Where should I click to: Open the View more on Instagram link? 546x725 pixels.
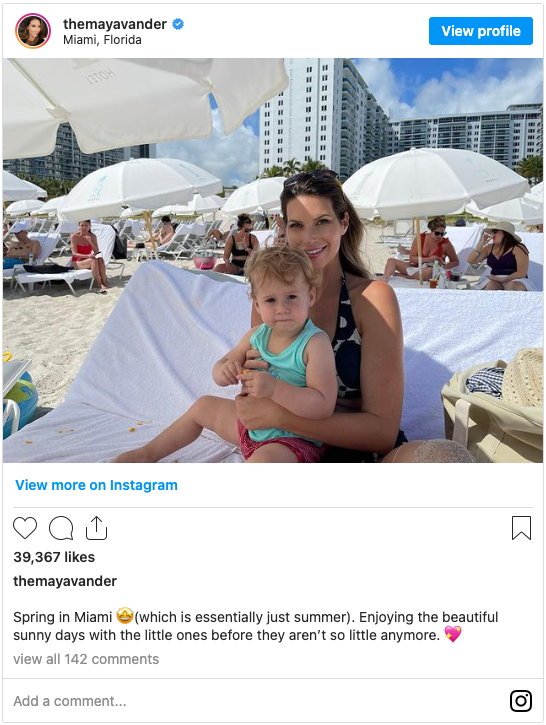(96, 485)
